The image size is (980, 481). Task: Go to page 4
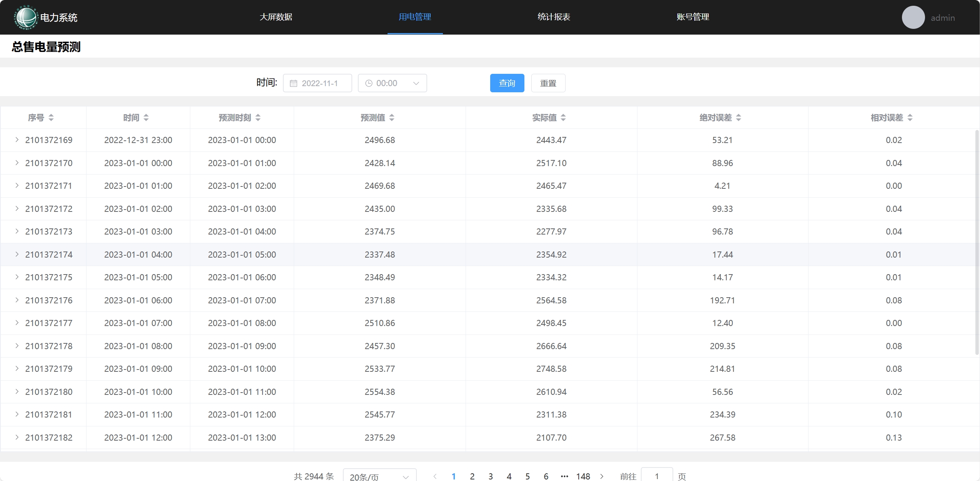(x=509, y=476)
